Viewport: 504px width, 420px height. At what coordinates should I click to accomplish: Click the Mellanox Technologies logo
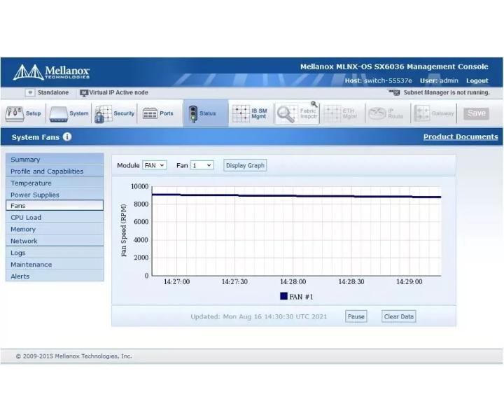(x=51, y=72)
